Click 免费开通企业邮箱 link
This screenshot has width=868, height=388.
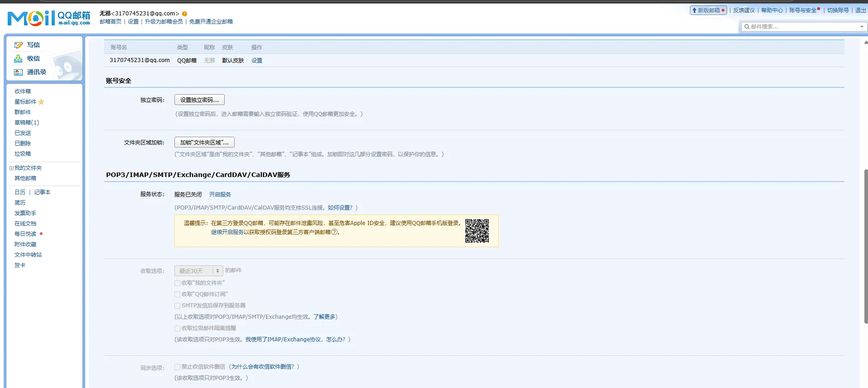(211, 22)
